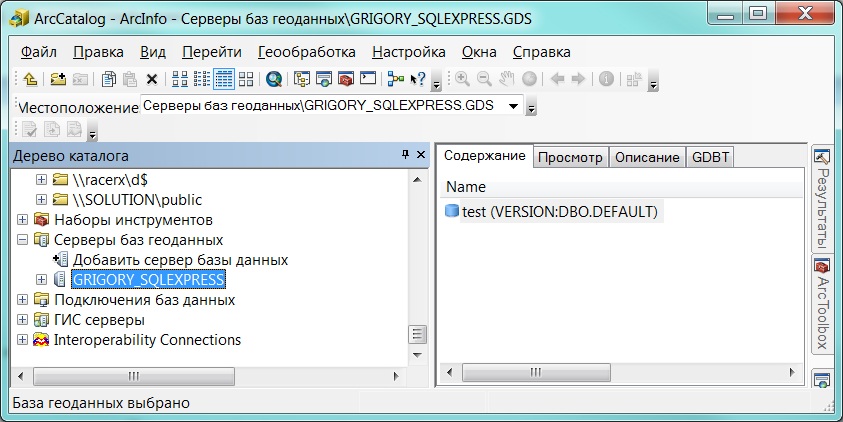Open ModelBuilder window icon
The width and height of the screenshot is (843, 422).
pyautogui.click(x=396, y=80)
